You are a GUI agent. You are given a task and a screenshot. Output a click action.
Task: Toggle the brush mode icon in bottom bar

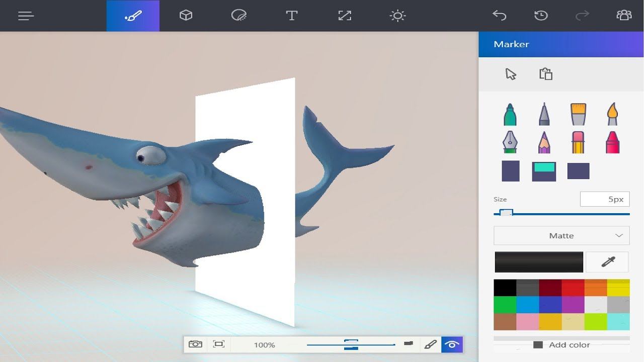point(430,344)
